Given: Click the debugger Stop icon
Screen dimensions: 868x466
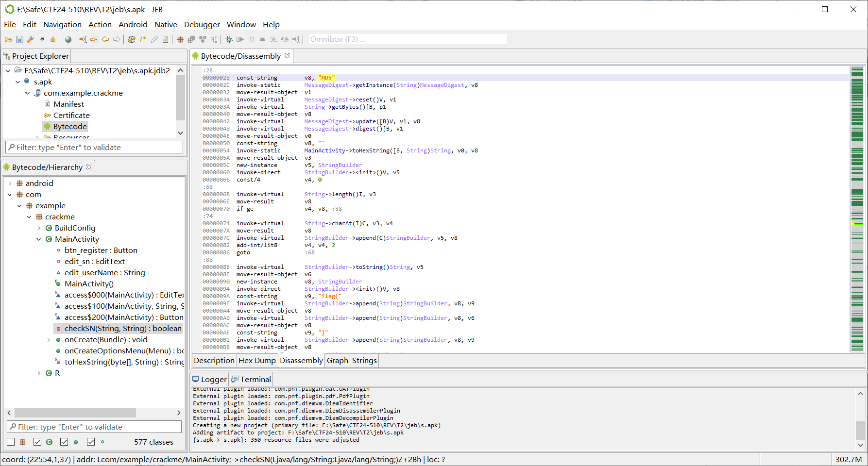Looking at the screenshot, I should click(262, 39).
